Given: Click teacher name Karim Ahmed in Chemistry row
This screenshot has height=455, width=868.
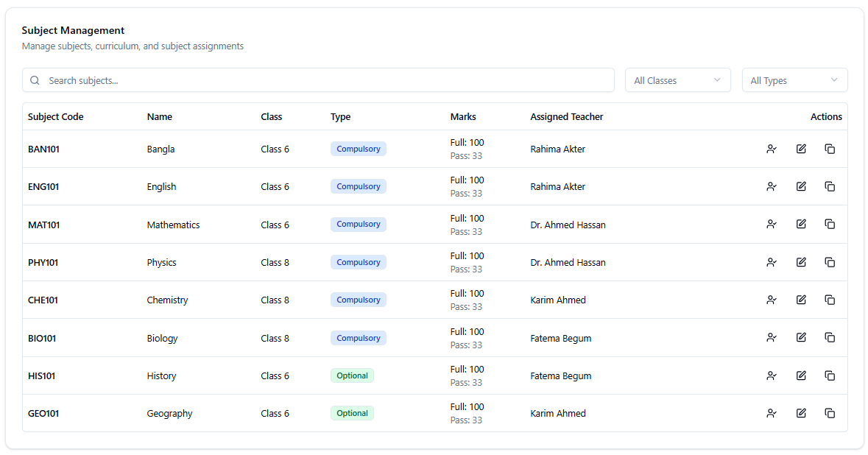Looking at the screenshot, I should pos(558,300).
